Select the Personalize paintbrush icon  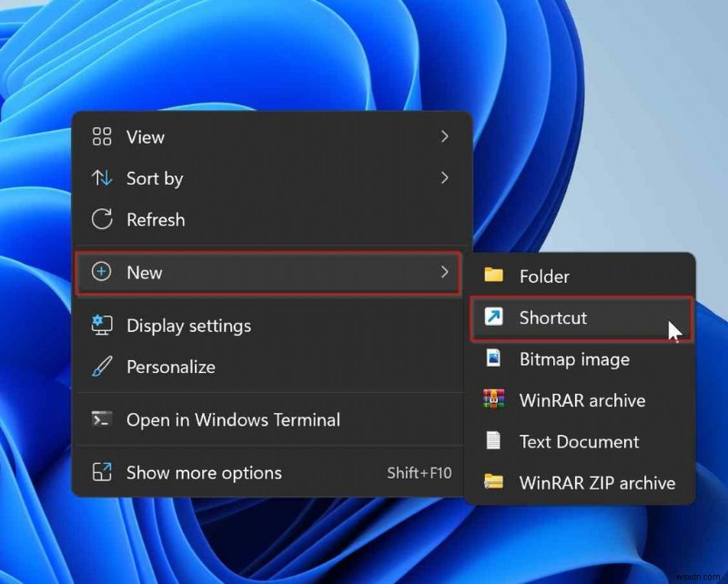coord(103,368)
